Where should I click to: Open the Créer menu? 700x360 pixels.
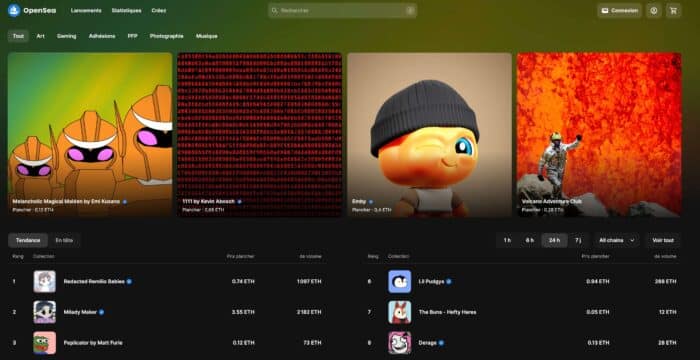pos(158,10)
